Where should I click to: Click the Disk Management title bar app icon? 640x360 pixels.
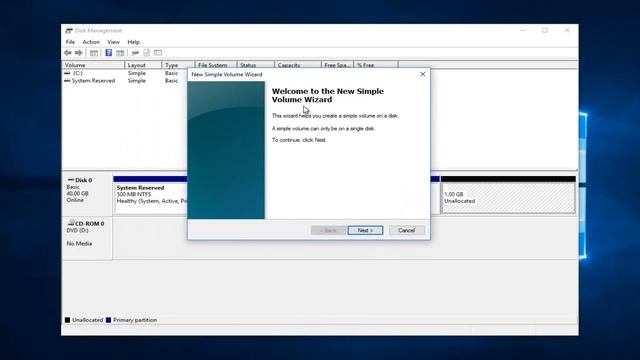click(69, 31)
